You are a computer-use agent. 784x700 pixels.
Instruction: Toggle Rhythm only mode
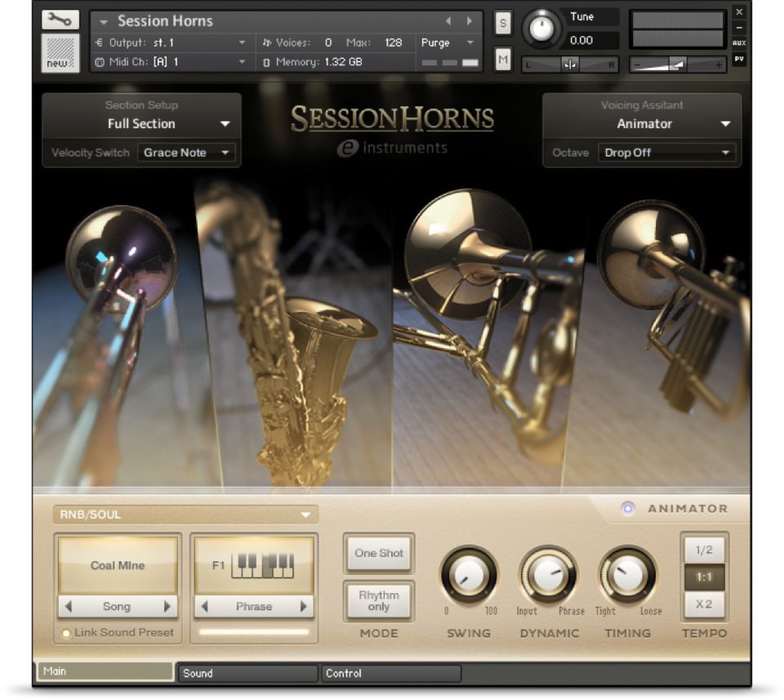[379, 601]
